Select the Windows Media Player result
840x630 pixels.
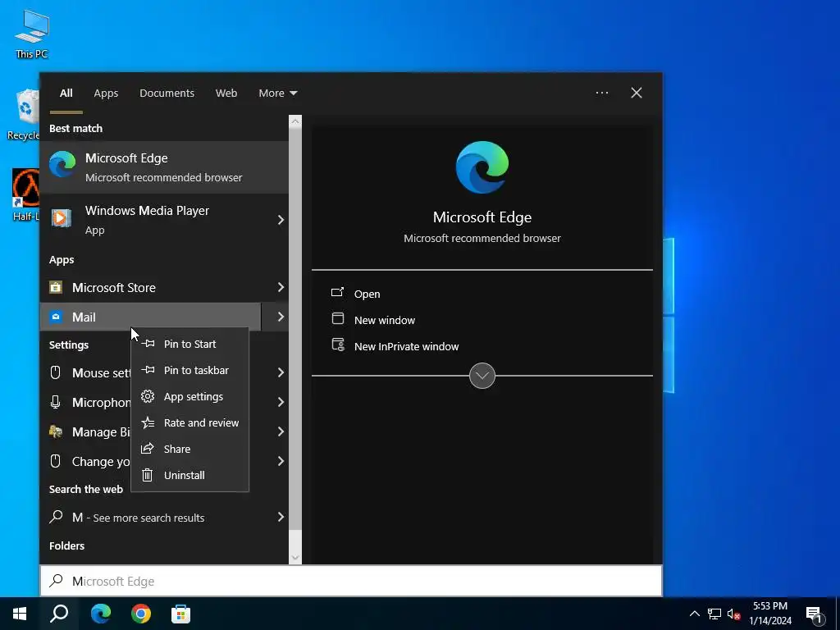coord(151,220)
